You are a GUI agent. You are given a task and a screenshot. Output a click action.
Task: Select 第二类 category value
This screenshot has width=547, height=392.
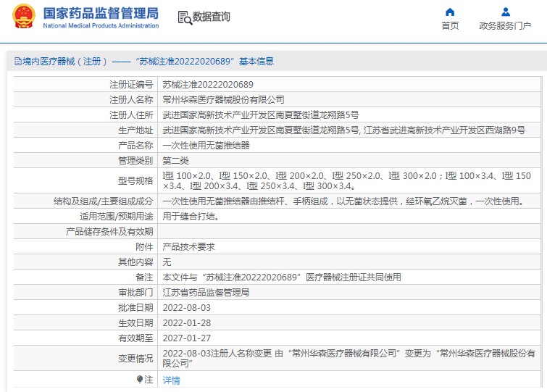pyautogui.click(x=175, y=160)
